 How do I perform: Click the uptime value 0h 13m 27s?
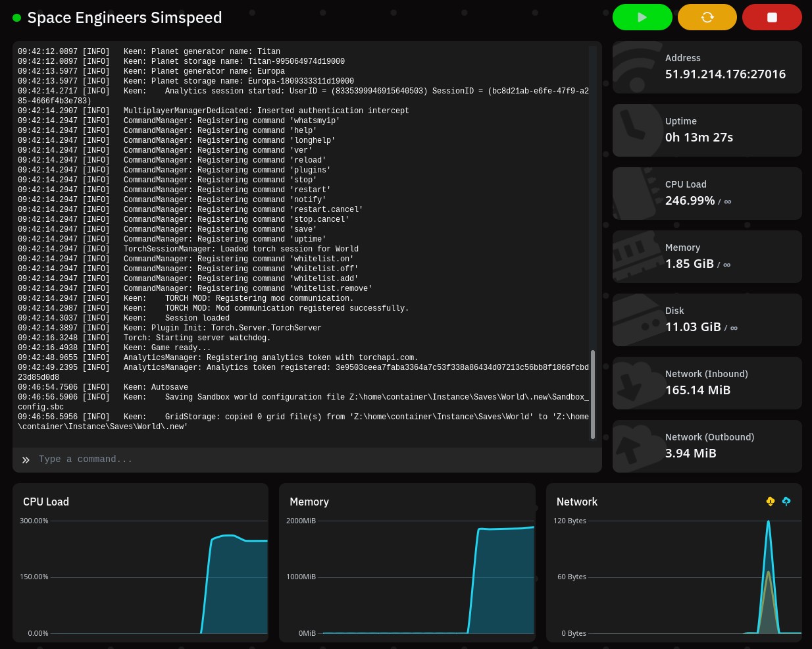[x=699, y=138]
